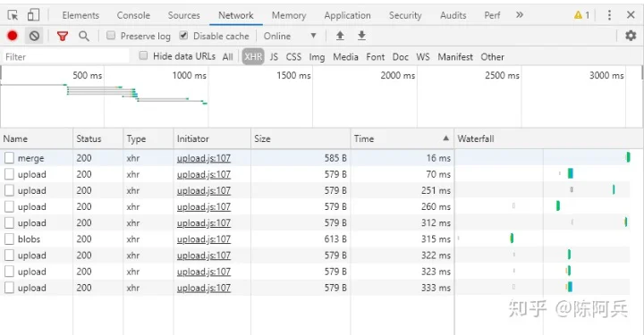Check Hide data URLs option
Image resolution: width=644 pixels, height=335 pixels.
click(x=143, y=55)
